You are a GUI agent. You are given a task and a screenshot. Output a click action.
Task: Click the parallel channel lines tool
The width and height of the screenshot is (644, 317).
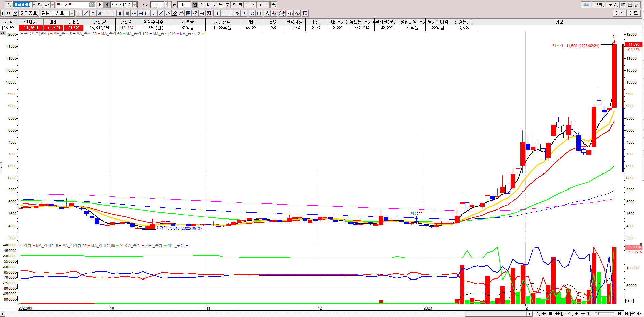161,13
